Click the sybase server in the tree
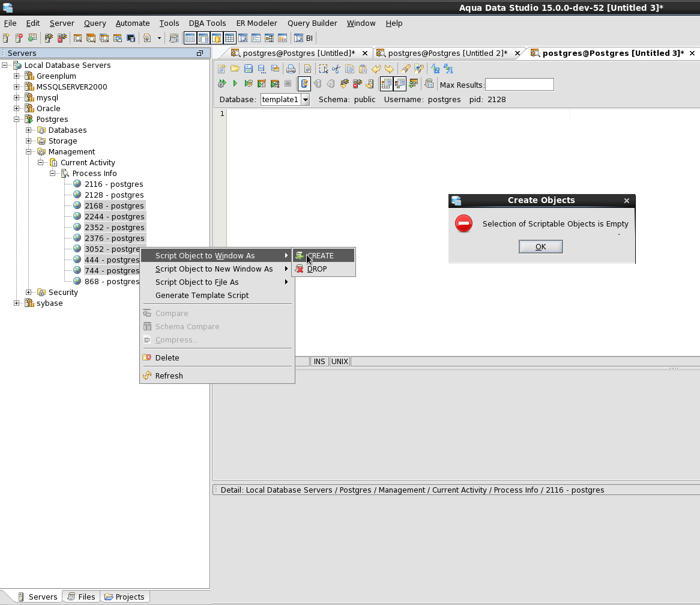Viewport: 700px width, 605px height. pyautogui.click(x=50, y=303)
